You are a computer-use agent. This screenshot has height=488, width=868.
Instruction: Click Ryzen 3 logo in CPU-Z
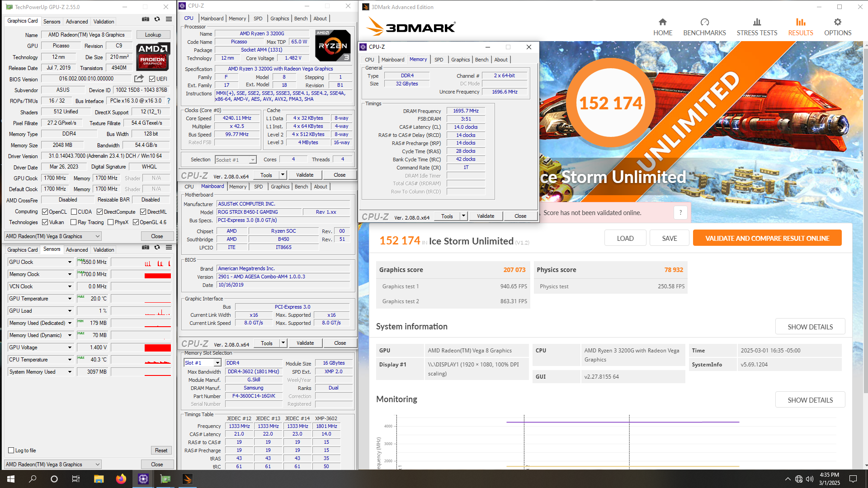point(333,45)
